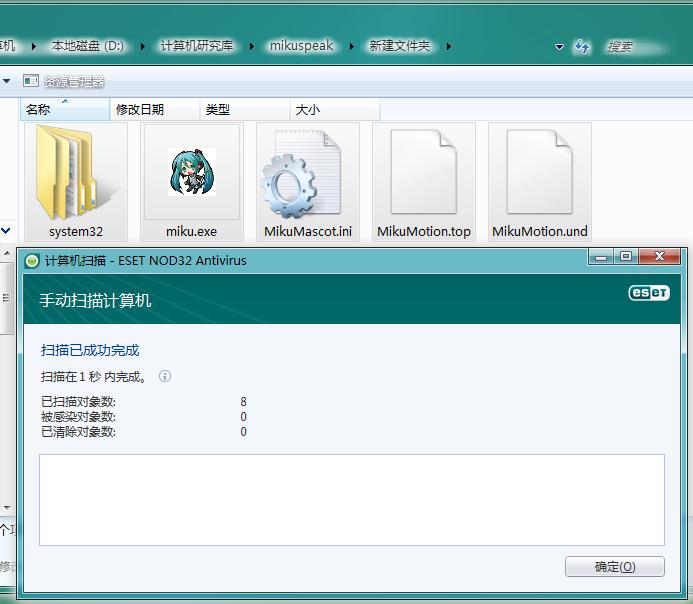Go to the mikuspeak breadcrumb folder
Image resolution: width=693 pixels, height=604 pixels.
301,46
